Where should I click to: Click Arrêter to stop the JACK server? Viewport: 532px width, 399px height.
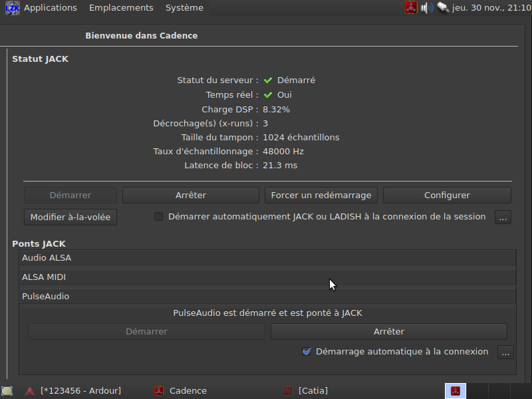[x=191, y=196]
